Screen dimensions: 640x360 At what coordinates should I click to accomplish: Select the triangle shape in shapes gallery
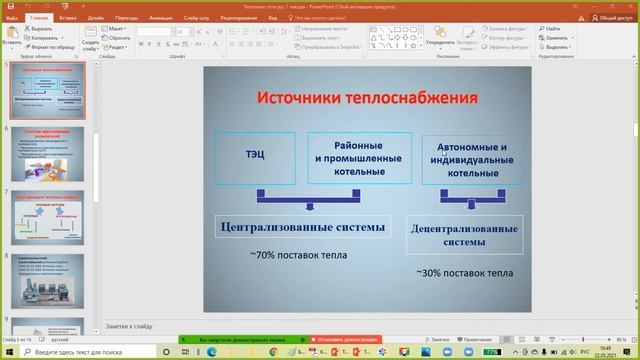[373, 38]
